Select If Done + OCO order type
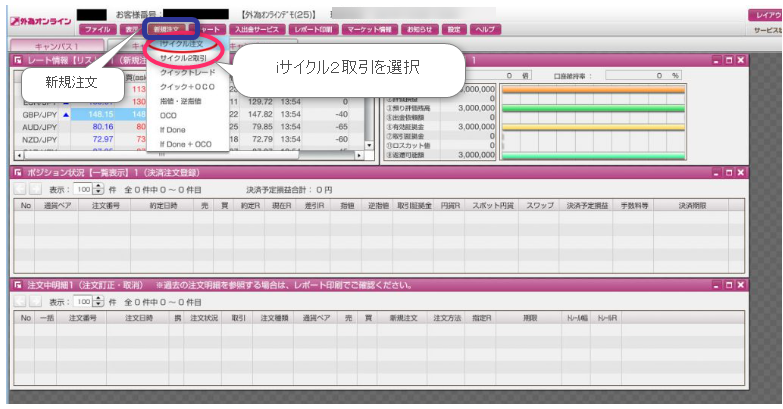 (x=186, y=144)
